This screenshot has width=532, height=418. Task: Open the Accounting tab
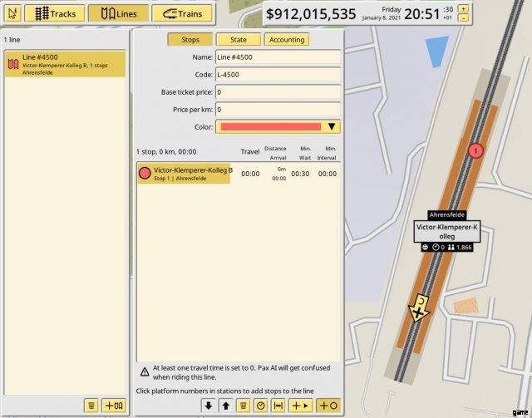(287, 39)
